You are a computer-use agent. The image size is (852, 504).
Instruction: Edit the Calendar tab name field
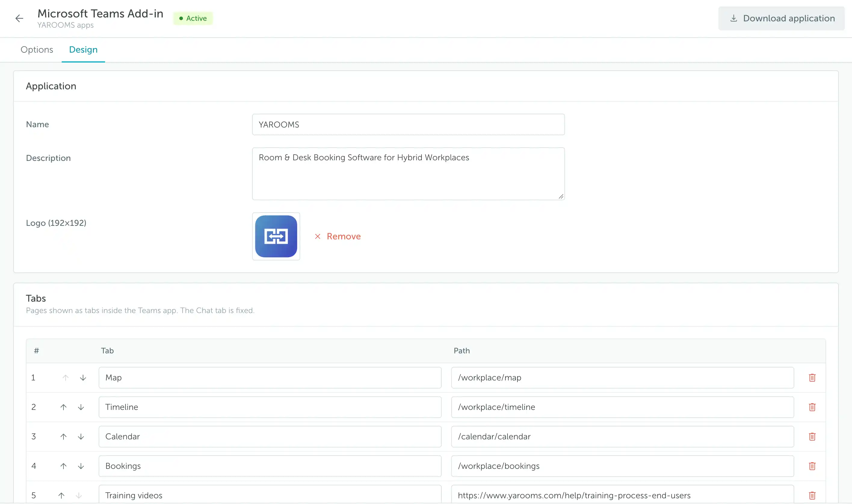(x=270, y=437)
